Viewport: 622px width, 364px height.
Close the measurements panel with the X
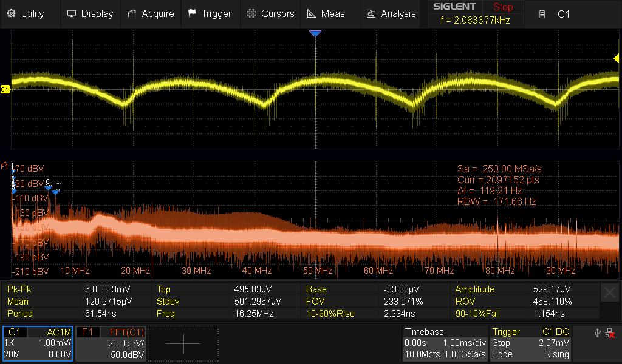(610, 294)
